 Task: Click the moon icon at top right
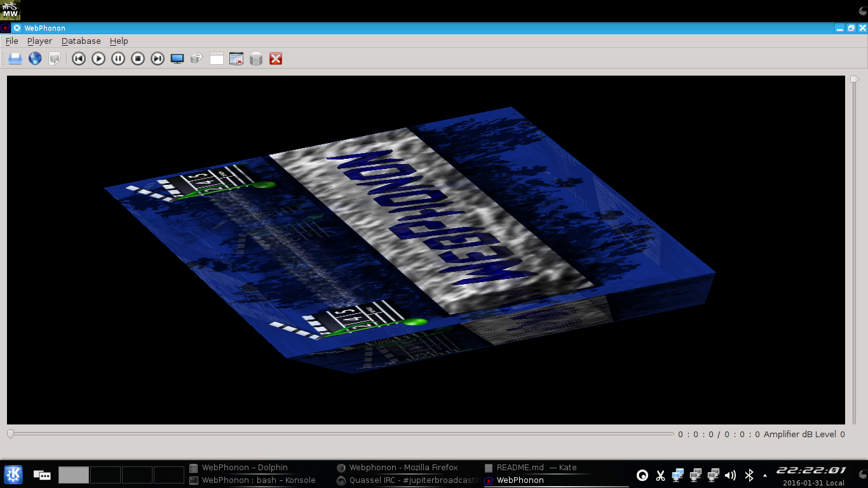tap(862, 11)
